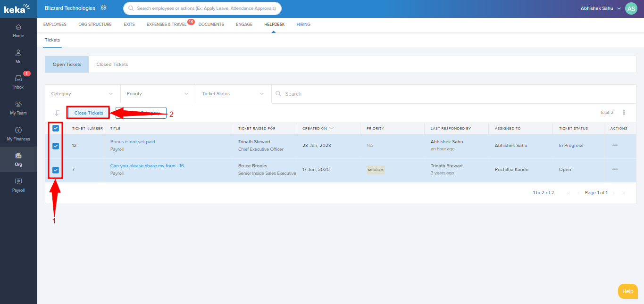Open the Expenses & Travel menu
This screenshot has width=644, height=304.
167,25
